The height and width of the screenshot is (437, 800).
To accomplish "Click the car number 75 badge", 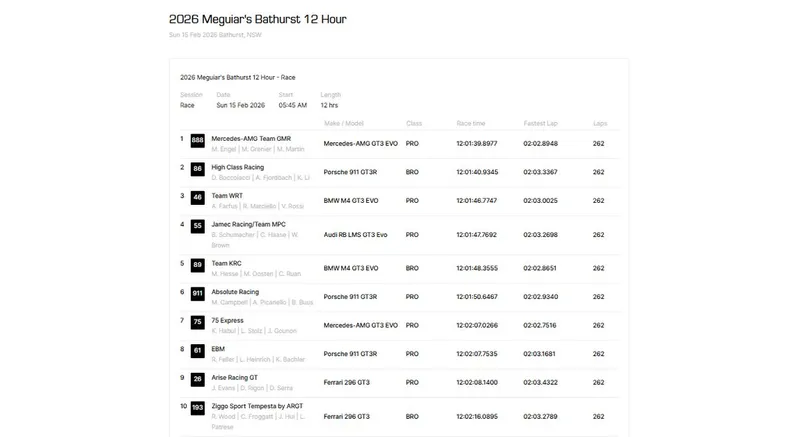I will click(197, 322).
